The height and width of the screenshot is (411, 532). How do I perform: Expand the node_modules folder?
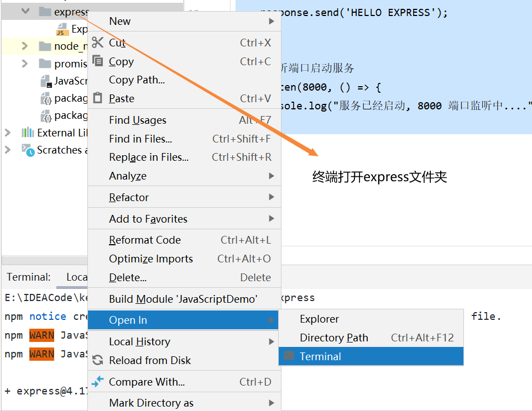coord(24,46)
